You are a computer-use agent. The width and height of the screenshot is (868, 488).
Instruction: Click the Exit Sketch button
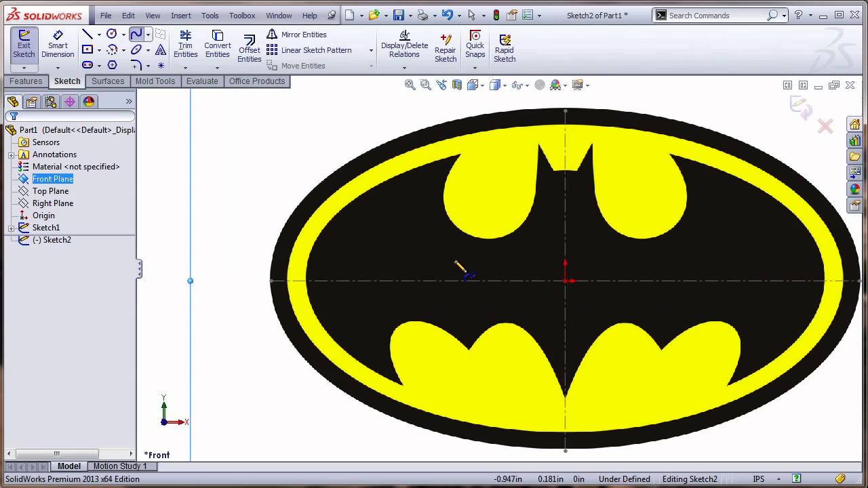point(24,44)
